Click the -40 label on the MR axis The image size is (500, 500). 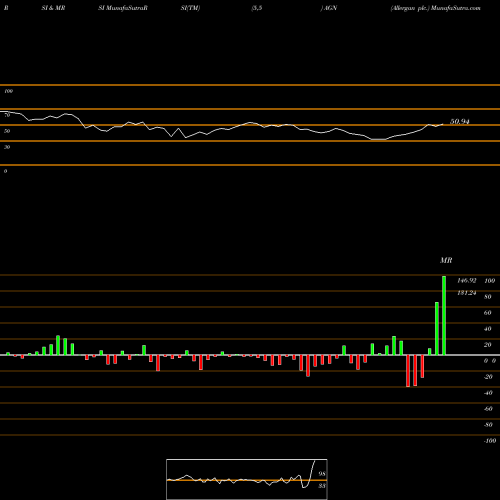coord(488,393)
